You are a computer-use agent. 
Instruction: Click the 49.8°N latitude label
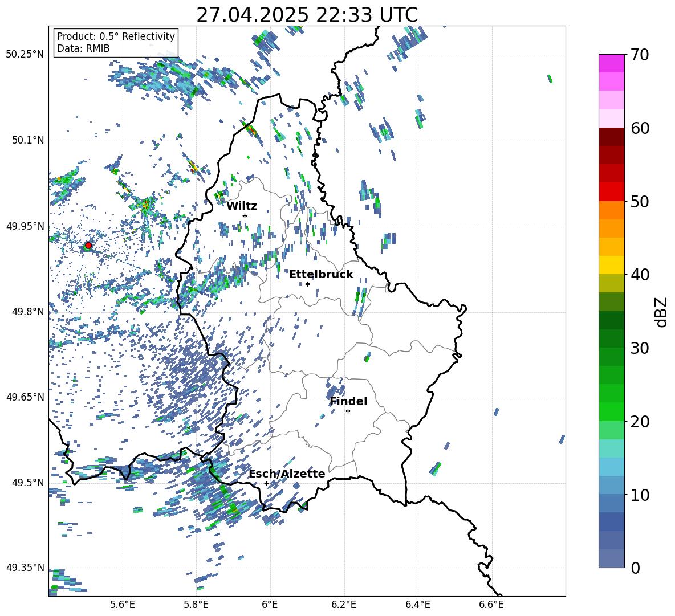[x=27, y=311]
